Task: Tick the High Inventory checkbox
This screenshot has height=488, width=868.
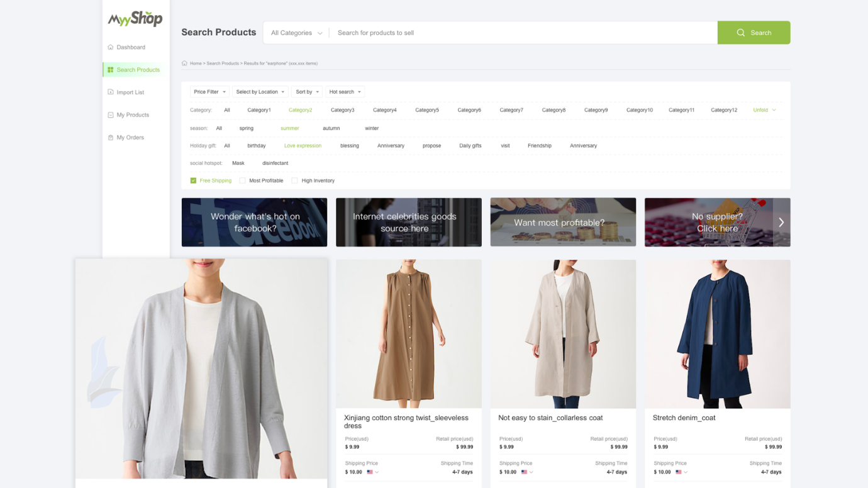Action: 294,180
